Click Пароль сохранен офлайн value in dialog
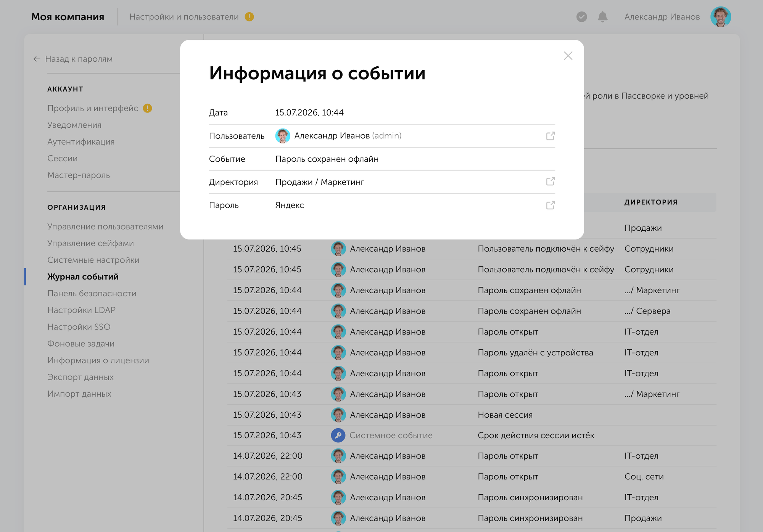 click(327, 159)
